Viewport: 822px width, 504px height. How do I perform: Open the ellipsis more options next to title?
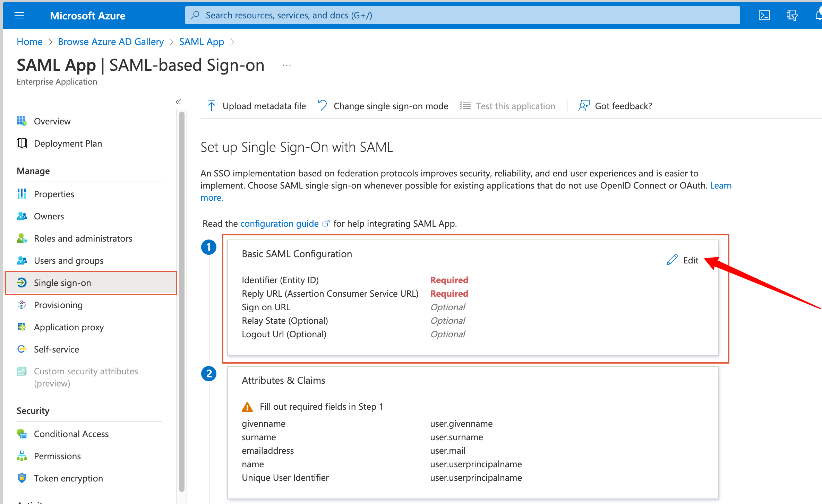click(286, 65)
